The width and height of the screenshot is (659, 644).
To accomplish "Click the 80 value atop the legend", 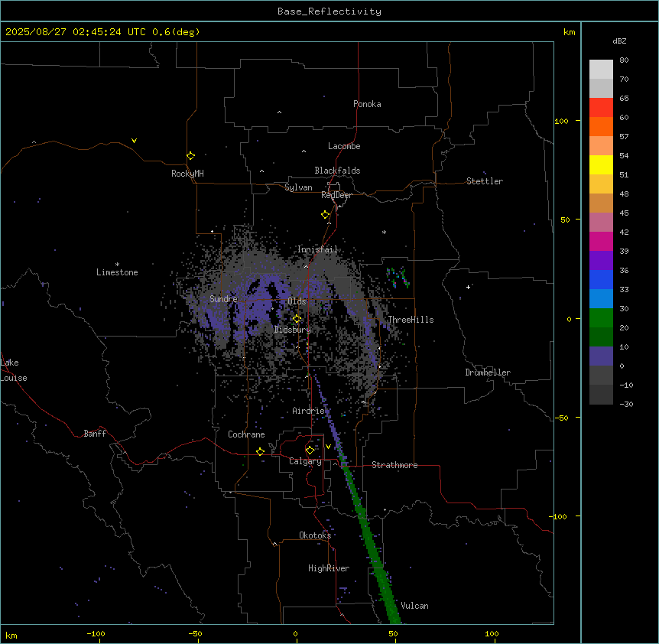I will [624, 60].
